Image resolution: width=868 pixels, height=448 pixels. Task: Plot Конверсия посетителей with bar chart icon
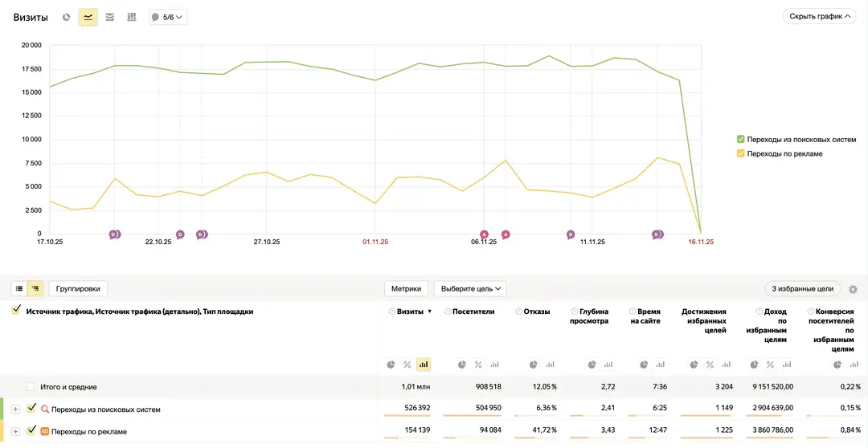click(x=854, y=365)
